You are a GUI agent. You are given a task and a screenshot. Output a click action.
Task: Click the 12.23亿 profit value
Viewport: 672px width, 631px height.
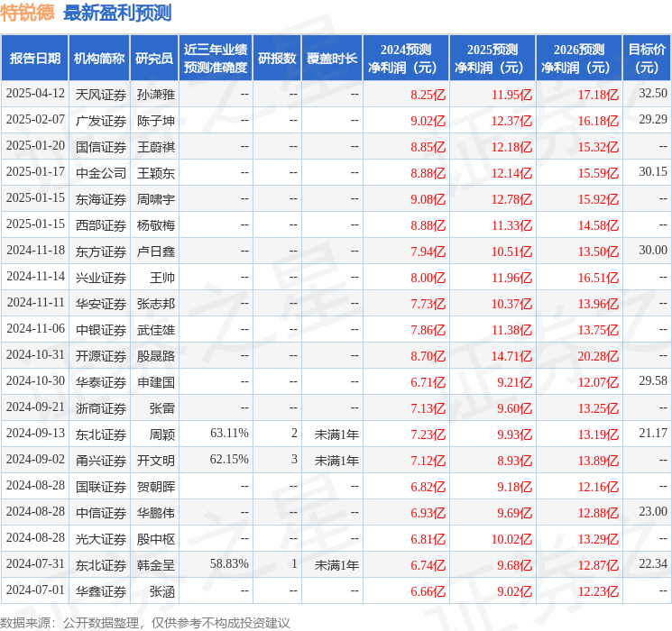tap(598, 591)
